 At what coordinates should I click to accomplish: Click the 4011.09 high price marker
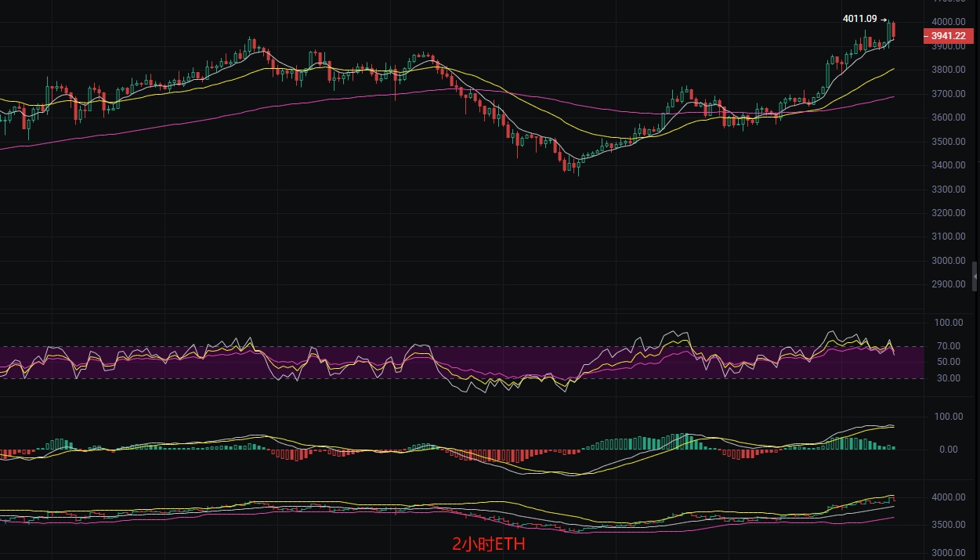click(x=861, y=19)
